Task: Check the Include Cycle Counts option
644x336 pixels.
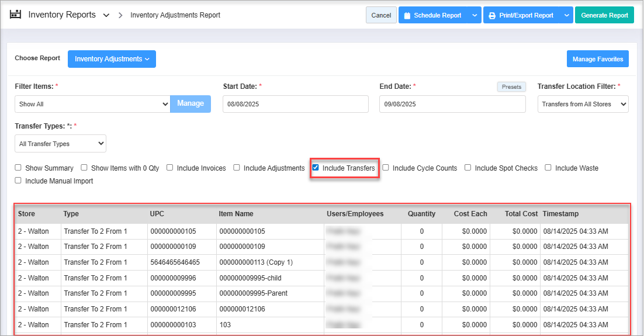Action: [x=386, y=168]
